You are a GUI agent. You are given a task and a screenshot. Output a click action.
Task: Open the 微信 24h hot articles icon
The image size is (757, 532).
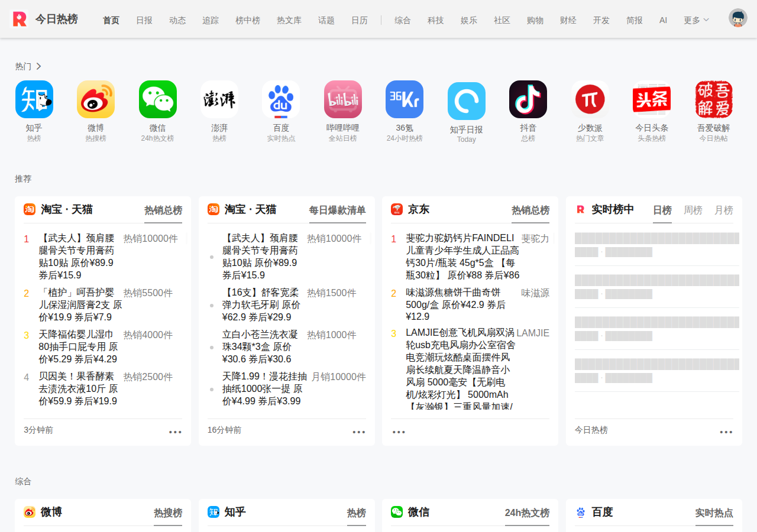click(x=157, y=99)
